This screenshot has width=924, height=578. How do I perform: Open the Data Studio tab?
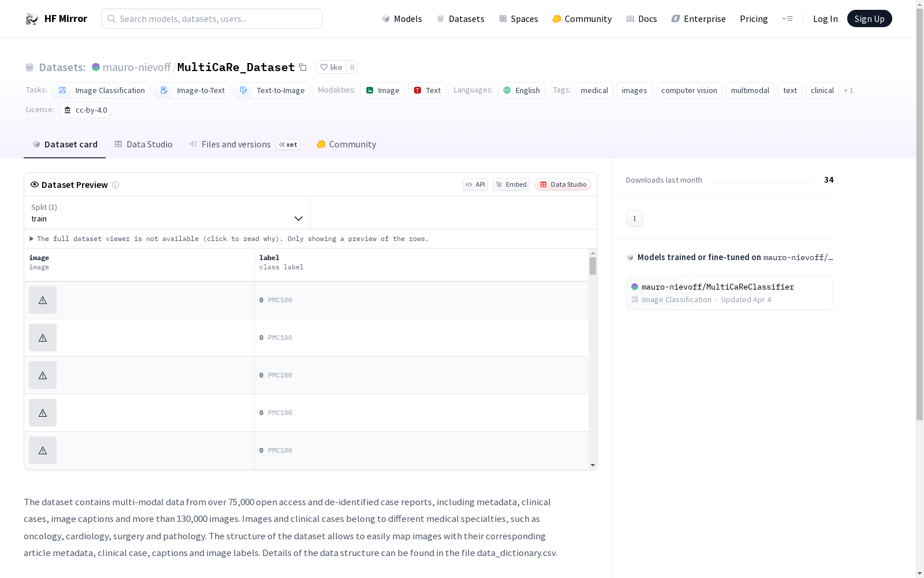click(x=143, y=144)
